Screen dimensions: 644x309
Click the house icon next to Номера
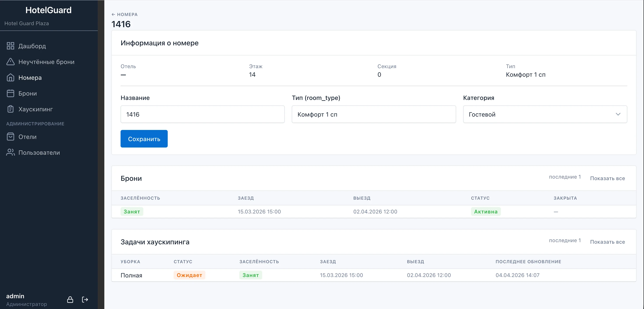point(10,78)
